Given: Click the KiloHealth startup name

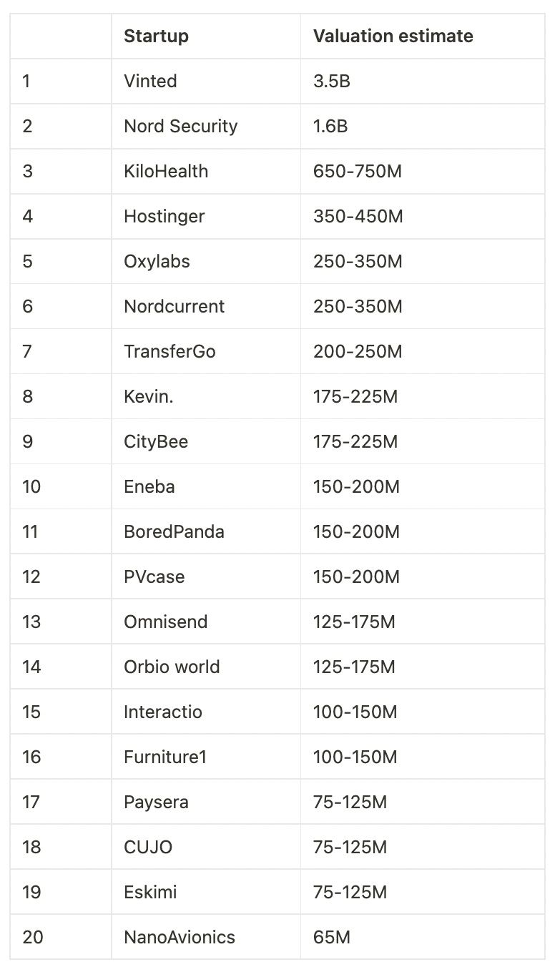Looking at the screenshot, I should (x=166, y=171).
